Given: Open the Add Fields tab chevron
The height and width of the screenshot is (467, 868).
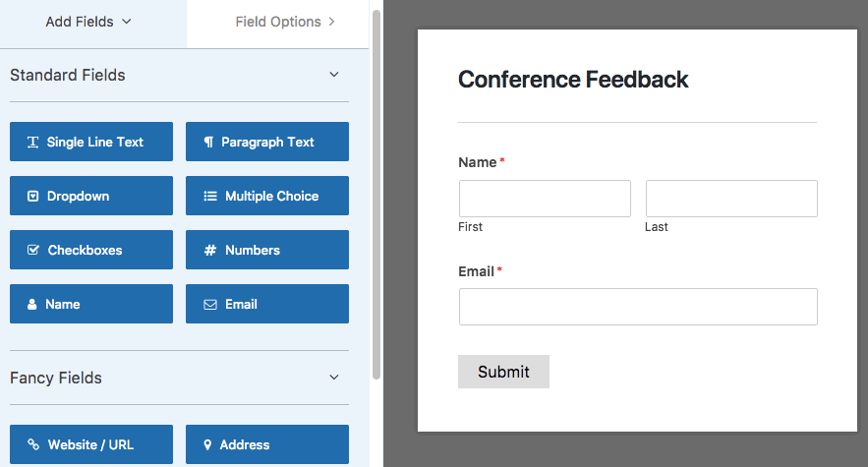Looking at the screenshot, I should 127,22.
